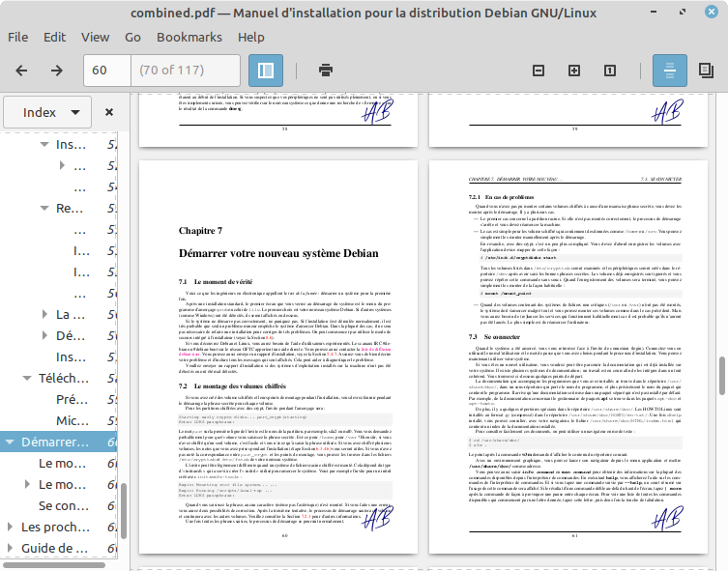Select 'Démarrer…' chapter in index
Viewport: 728px width, 571px height.
click(55, 443)
